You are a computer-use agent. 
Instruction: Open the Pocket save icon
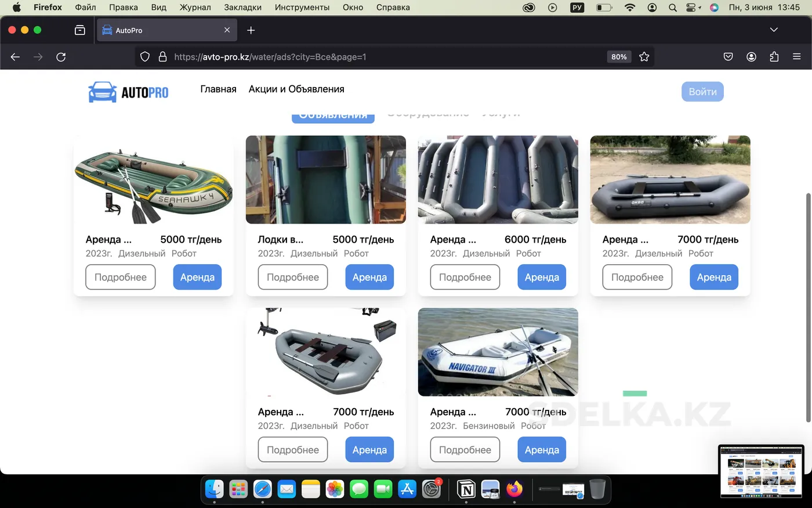pos(728,57)
